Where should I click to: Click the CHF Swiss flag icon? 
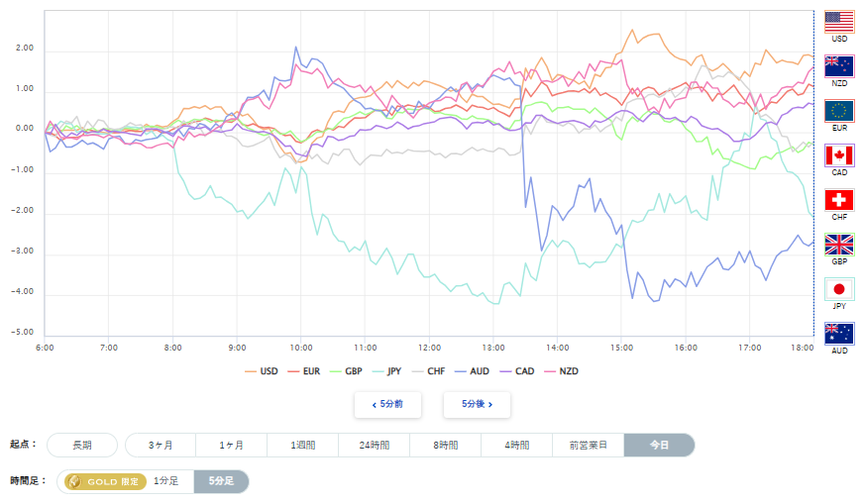(839, 200)
